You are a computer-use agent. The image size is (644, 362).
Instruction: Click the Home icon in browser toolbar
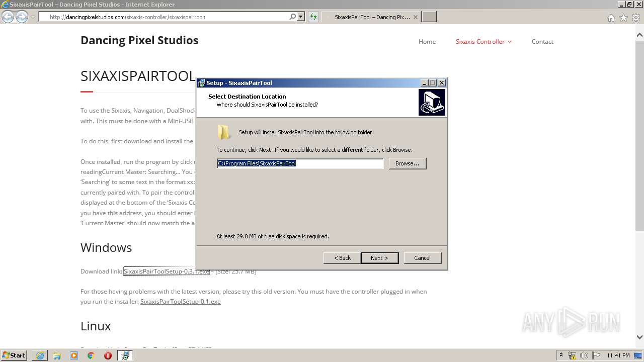click(611, 18)
